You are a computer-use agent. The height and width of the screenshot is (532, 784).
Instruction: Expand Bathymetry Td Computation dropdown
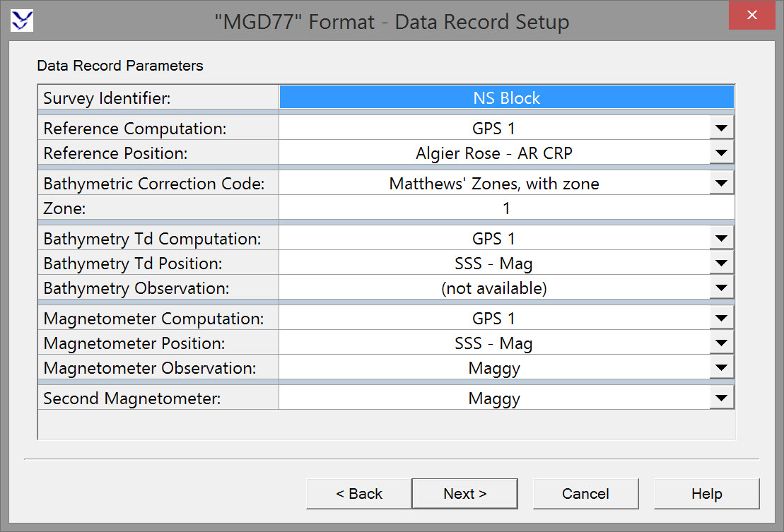click(x=721, y=239)
